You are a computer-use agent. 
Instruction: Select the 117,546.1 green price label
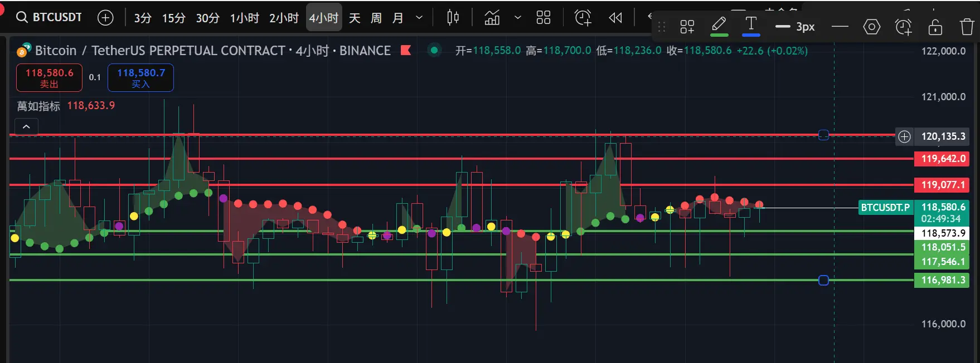[942, 262]
